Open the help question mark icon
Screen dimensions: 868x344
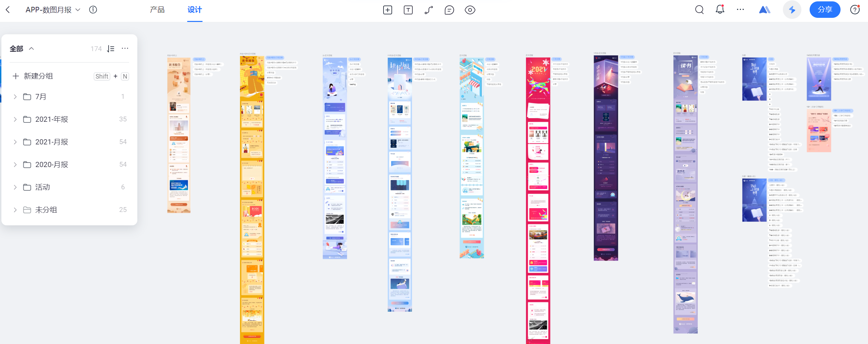tap(855, 10)
